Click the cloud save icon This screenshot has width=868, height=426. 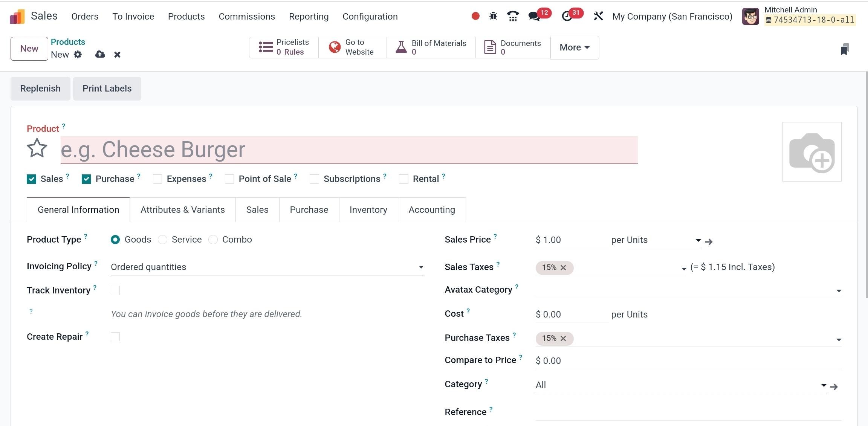[x=100, y=55]
